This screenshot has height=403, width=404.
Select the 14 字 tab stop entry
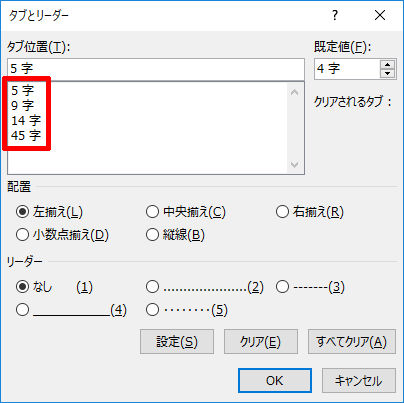pos(26,120)
